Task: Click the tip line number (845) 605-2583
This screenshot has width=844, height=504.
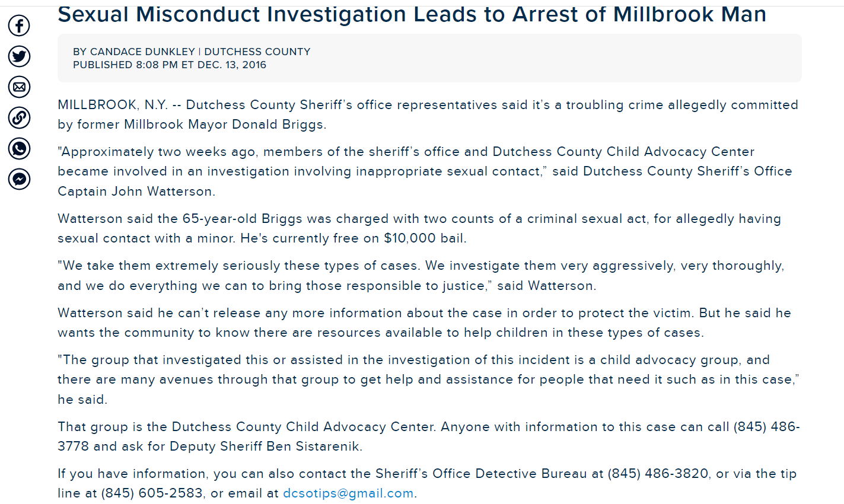Action: coord(152,493)
